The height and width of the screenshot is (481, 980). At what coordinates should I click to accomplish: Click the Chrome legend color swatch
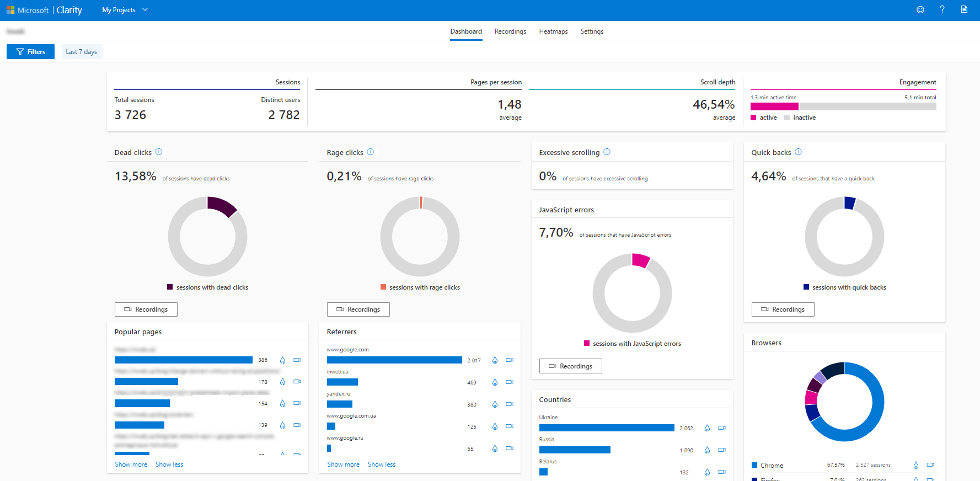[x=754, y=465]
